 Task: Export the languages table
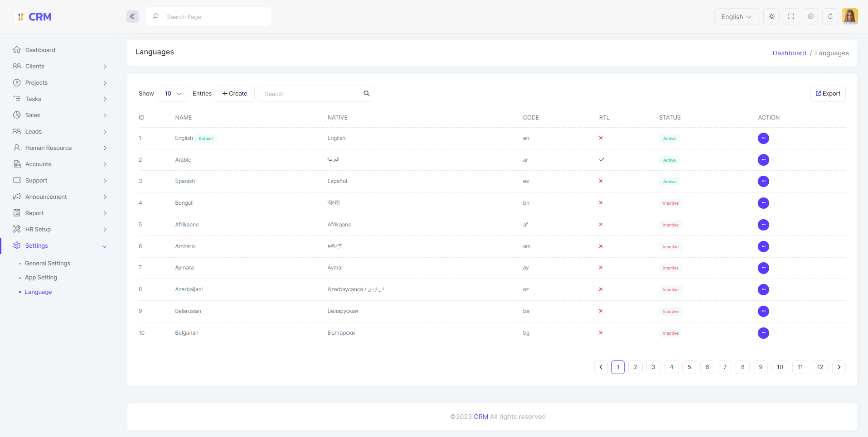click(828, 94)
